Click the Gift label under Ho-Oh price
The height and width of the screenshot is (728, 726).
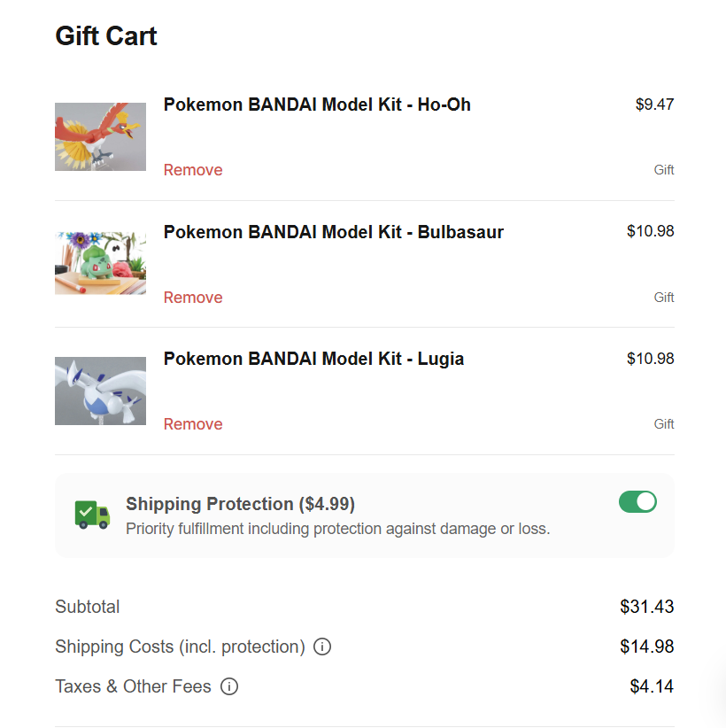coord(664,170)
